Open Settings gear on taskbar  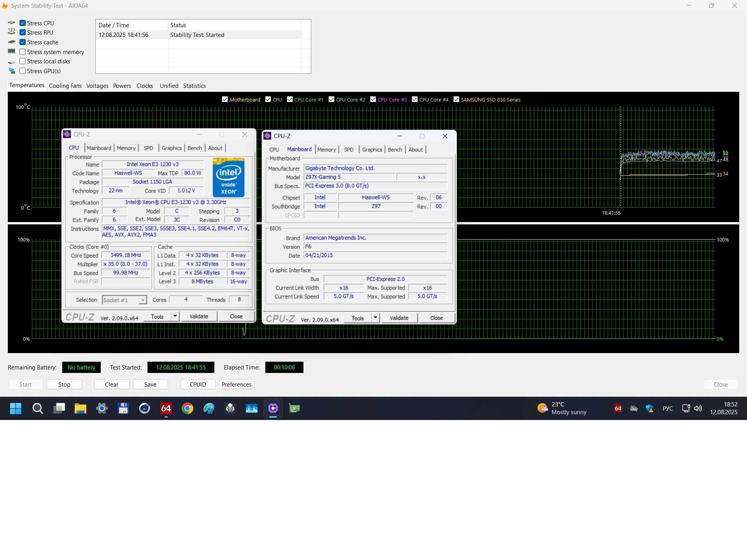[x=102, y=408]
